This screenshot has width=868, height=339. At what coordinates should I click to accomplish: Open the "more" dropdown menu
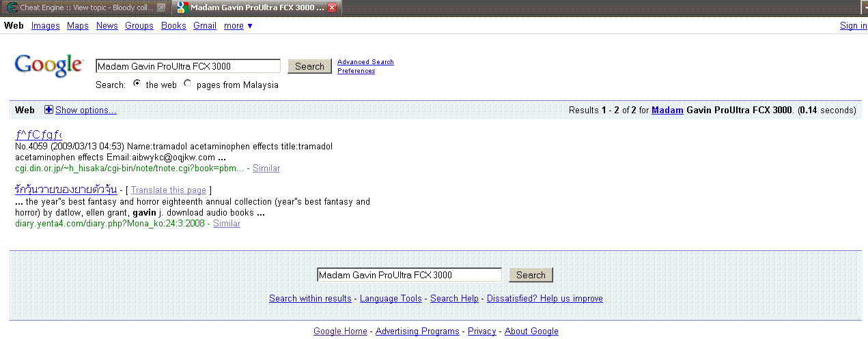pyautogui.click(x=238, y=26)
